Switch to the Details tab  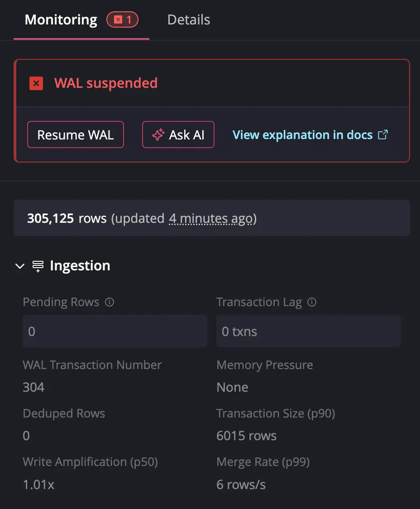189,20
